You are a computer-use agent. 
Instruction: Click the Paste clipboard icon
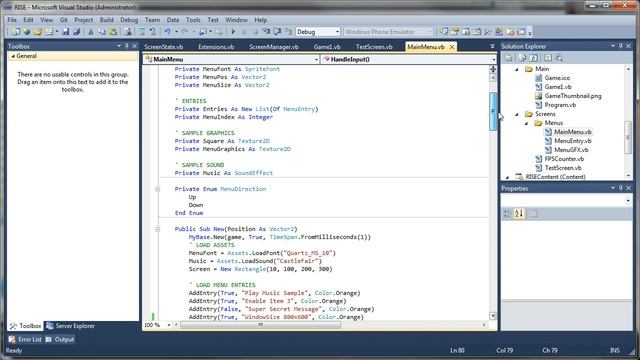click(x=113, y=31)
